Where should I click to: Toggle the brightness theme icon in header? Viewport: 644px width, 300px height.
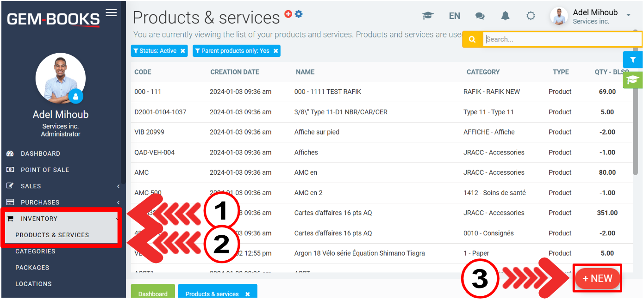click(531, 16)
